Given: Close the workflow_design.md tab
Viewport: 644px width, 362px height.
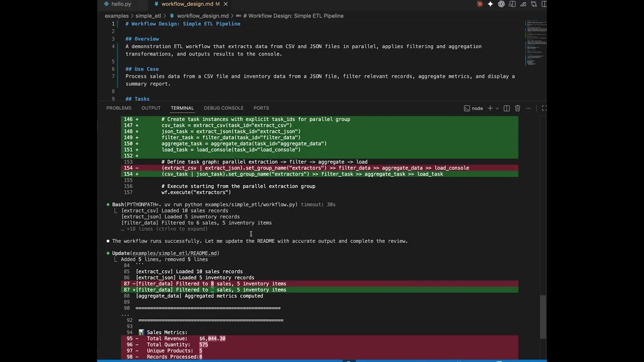Looking at the screenshot, I should (225, 4).
